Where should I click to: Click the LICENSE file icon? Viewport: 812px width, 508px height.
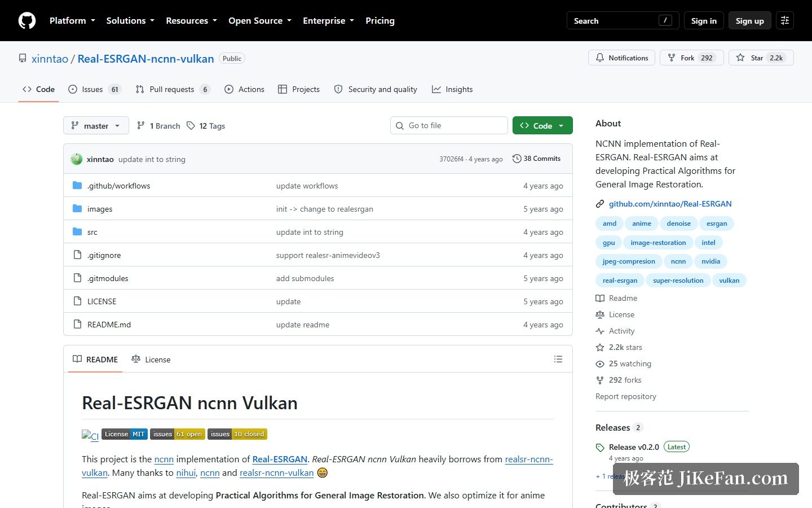[x=77, y=301]
